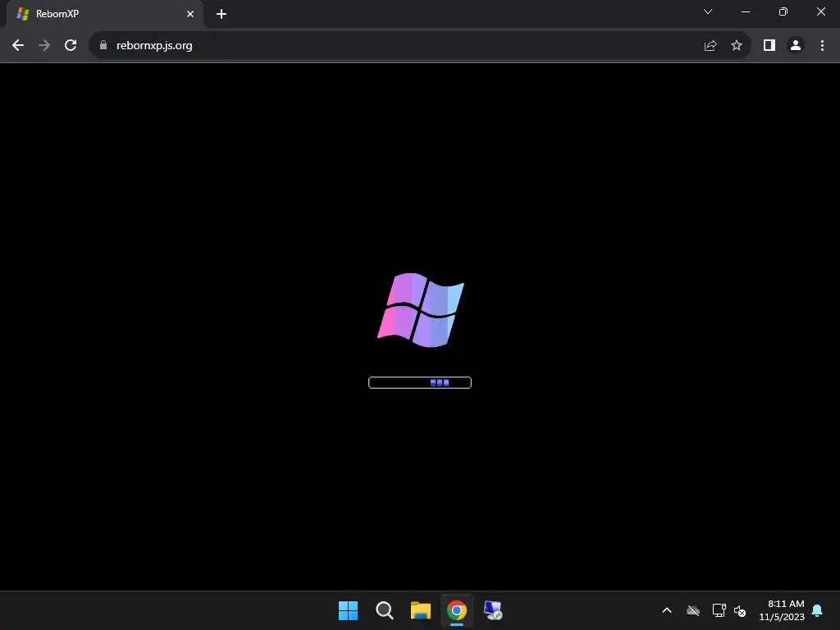Show hidden system tray icons

click(x=667, y=610)
